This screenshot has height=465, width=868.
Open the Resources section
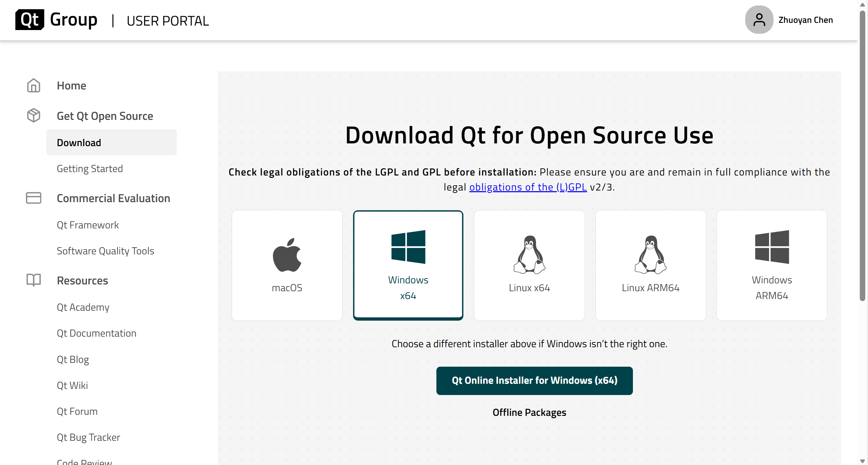(82, 281)
